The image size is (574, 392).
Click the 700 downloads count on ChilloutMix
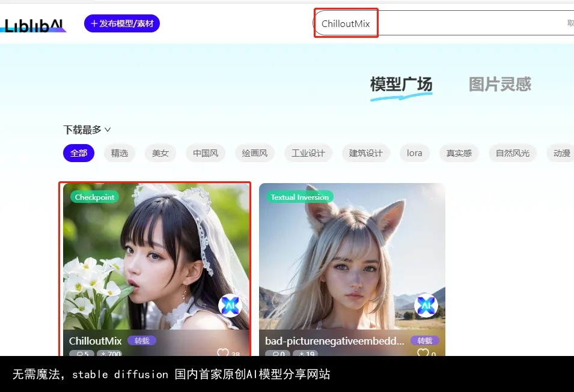[x=110, y=353]
